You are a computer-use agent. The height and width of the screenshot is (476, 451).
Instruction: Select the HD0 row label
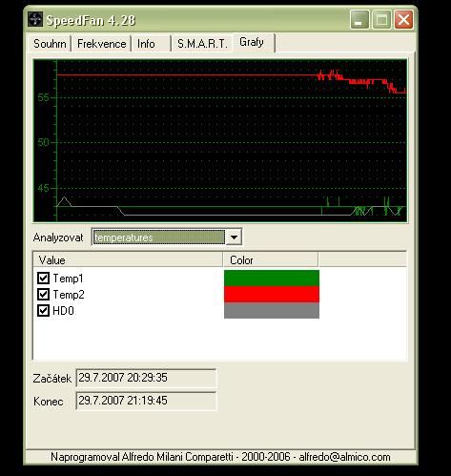point(63,311)
